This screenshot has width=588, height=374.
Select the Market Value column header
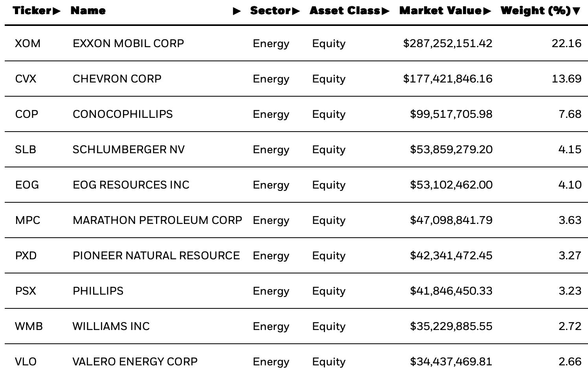pos(441,11)
